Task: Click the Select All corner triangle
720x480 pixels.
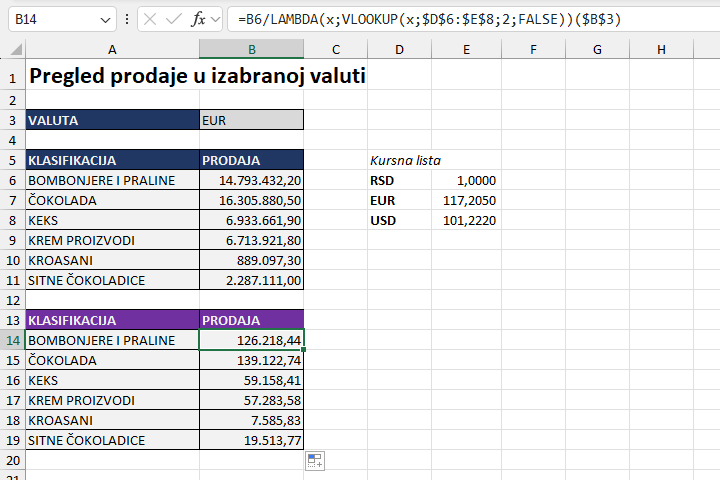Action: pyautogui.click(x=13, y=50)
